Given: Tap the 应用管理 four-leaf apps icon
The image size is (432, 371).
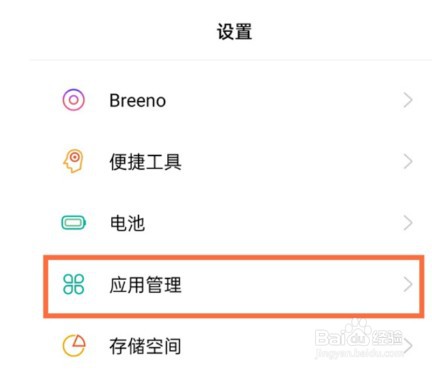Looking at the screenshot, I should [x=74, y=284].
